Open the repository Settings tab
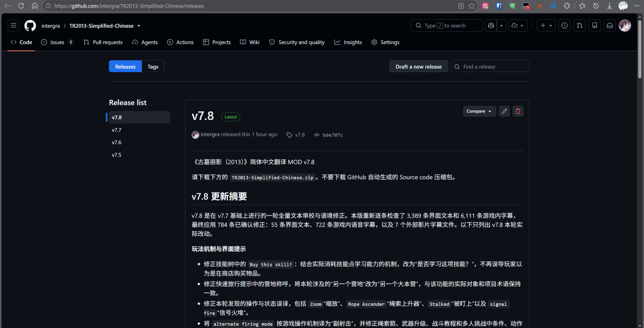This screenshot has height=328, width=644. 385,42
